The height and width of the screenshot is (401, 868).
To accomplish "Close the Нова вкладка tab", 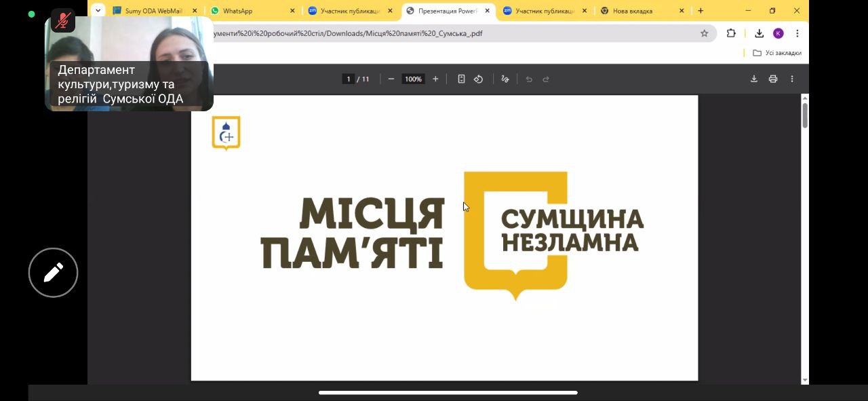I will [x=682, y=11].
